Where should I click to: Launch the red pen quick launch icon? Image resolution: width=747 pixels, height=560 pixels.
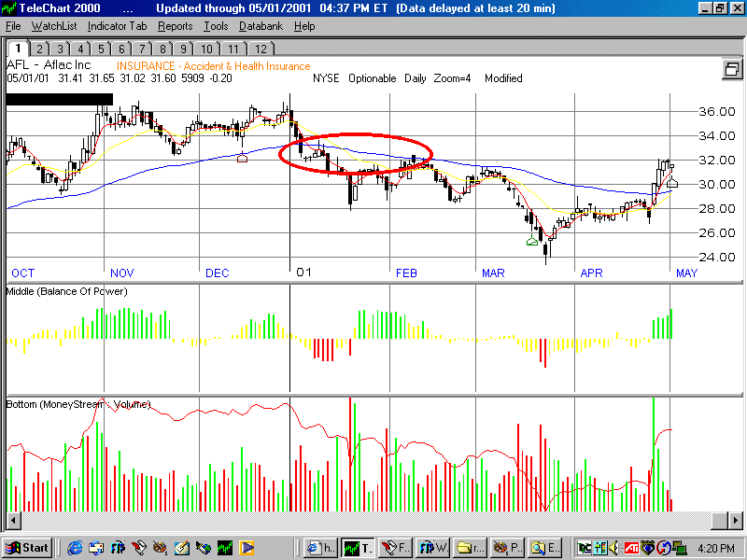(139, 548)
